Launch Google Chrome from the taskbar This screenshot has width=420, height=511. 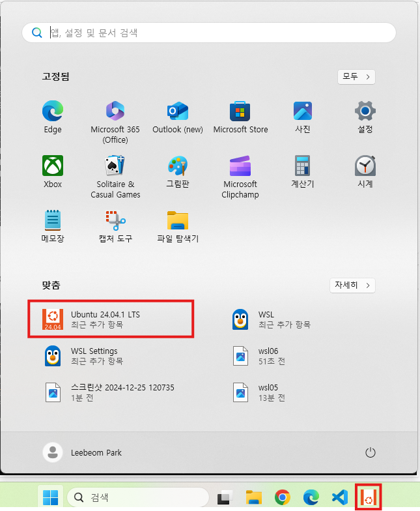283,497
